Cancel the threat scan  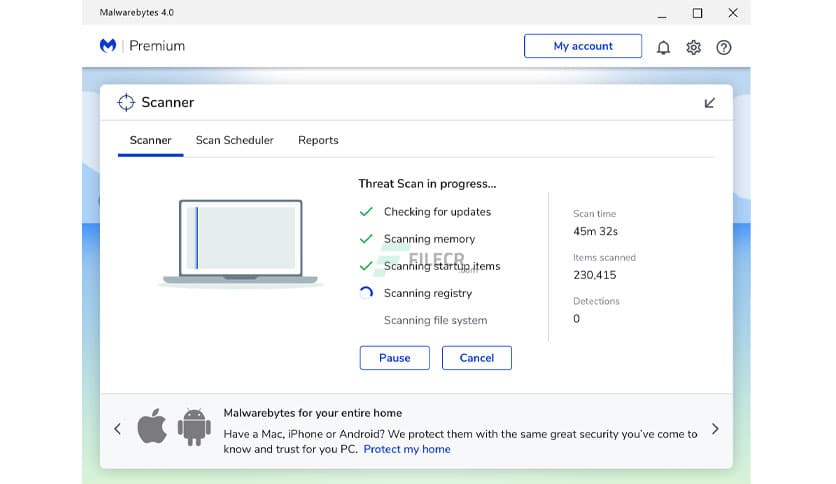point(477,358)
